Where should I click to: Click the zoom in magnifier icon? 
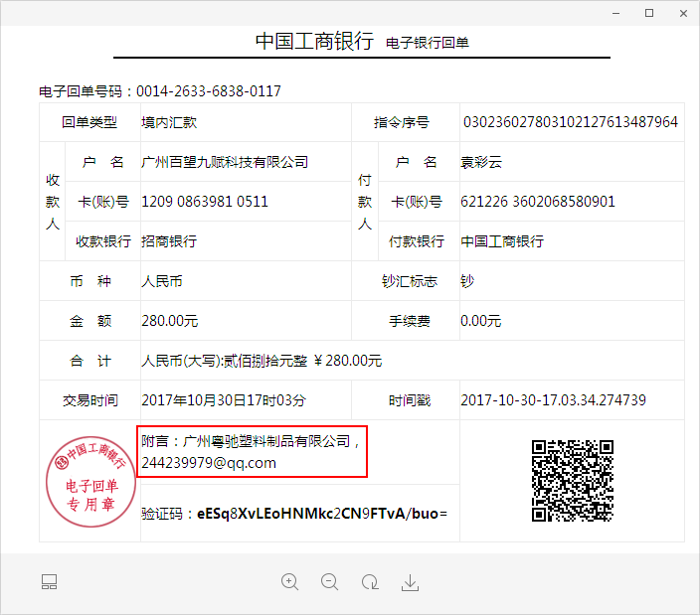pyautogui.click(x=289, y=582)
